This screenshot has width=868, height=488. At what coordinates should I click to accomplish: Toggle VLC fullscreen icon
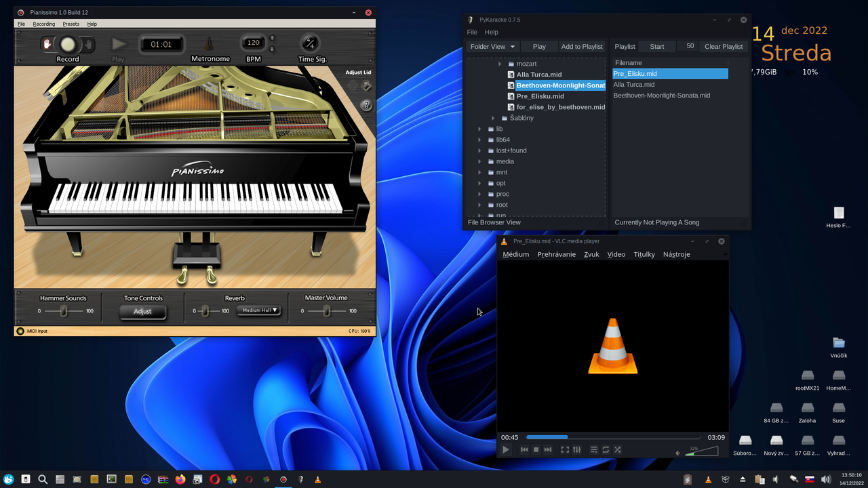tap(565, 449)
